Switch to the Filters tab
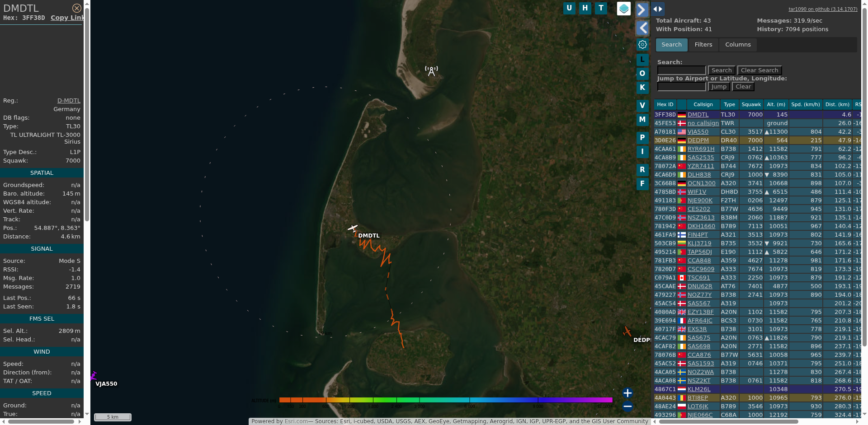This screenshot has width=868, height=425. tap(703, 45)
